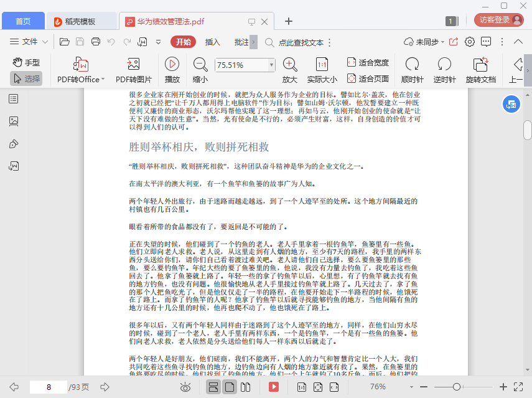Click the 访客登录 login button
Viewport: 532px width, 398px height.
click(499, 20)
